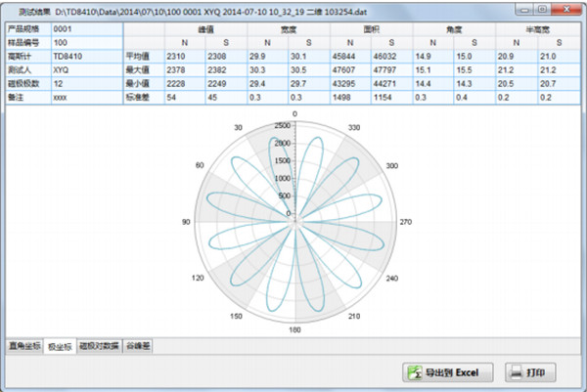
Task: Select the 最大值 area cell 47797
Action: 391,70
